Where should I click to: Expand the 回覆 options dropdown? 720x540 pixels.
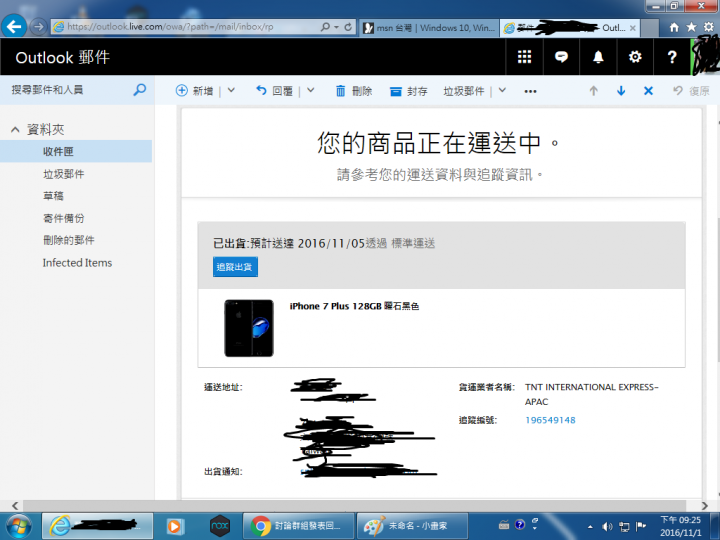311,90
